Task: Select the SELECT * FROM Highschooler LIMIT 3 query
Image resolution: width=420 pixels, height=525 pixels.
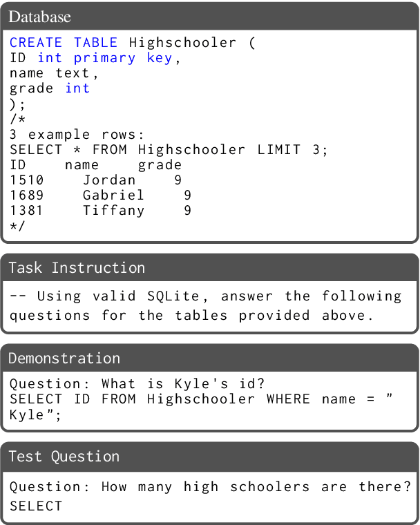Action: click(x=169, y=149)
